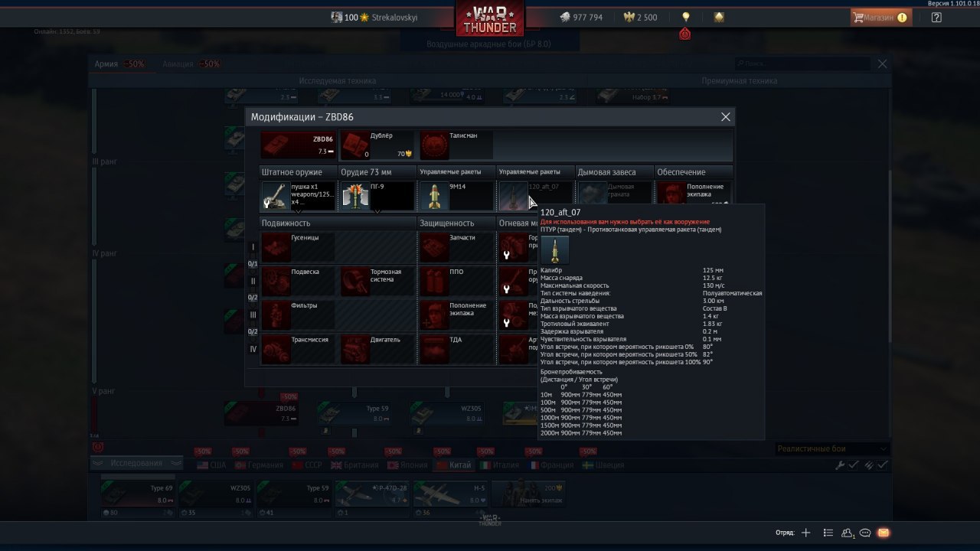Select Тормозная система brake modification
The height and width of the screenshot is (551, 980).
pos(377,281)
